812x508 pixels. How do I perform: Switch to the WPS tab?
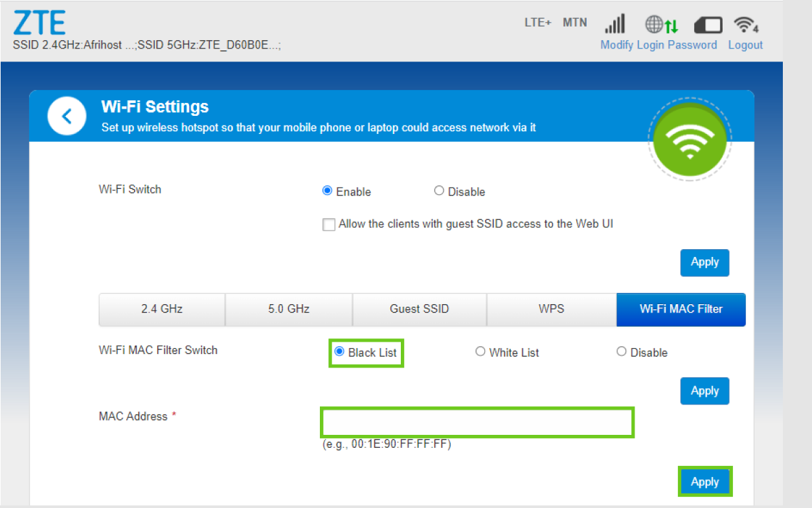[x=551, y=309]
